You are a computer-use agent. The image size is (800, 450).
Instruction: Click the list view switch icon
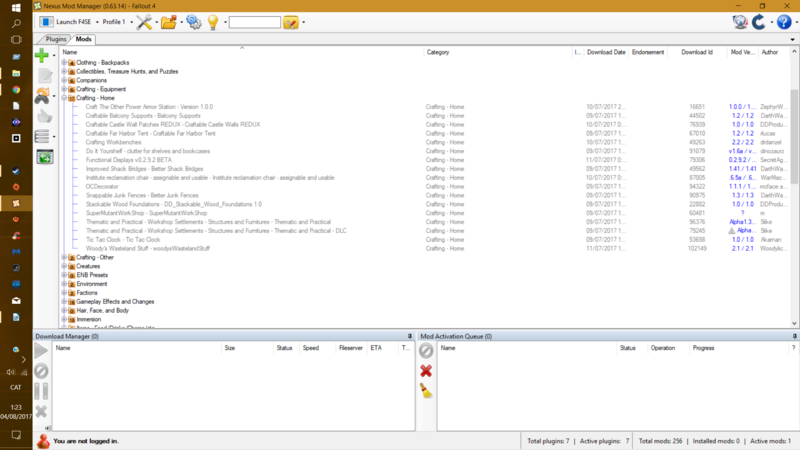click(x=42, y=136)
